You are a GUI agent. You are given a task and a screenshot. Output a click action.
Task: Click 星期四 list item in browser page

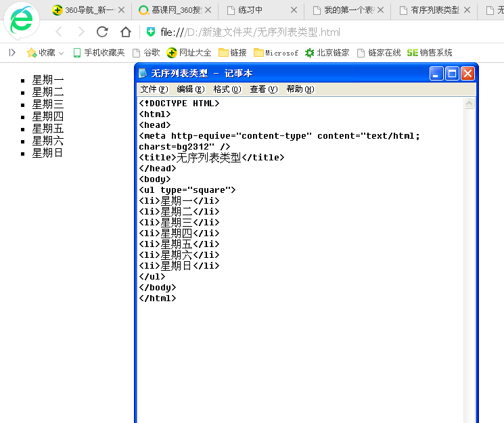point(47,116)
